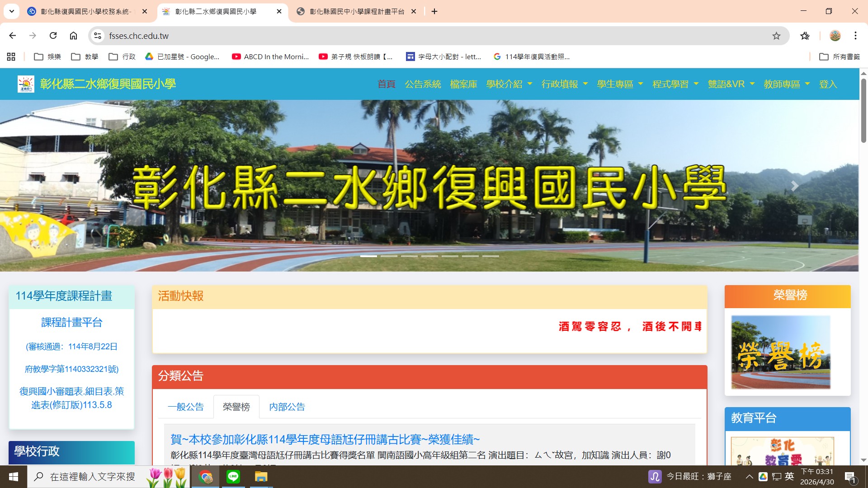Click the 榮譽榜 thumbnail image
The width and height of the screenshot is (868, 488).
(x=781, y=352)
